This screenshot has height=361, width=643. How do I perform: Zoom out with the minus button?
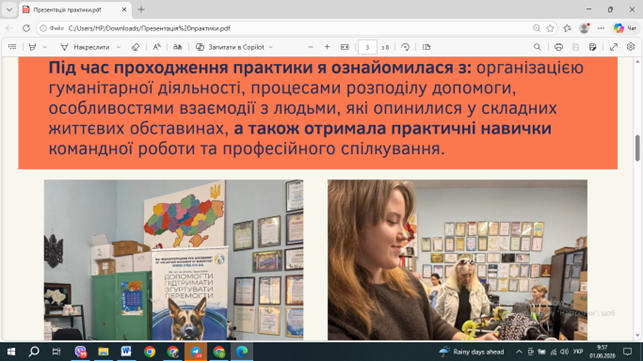point(310,47)
